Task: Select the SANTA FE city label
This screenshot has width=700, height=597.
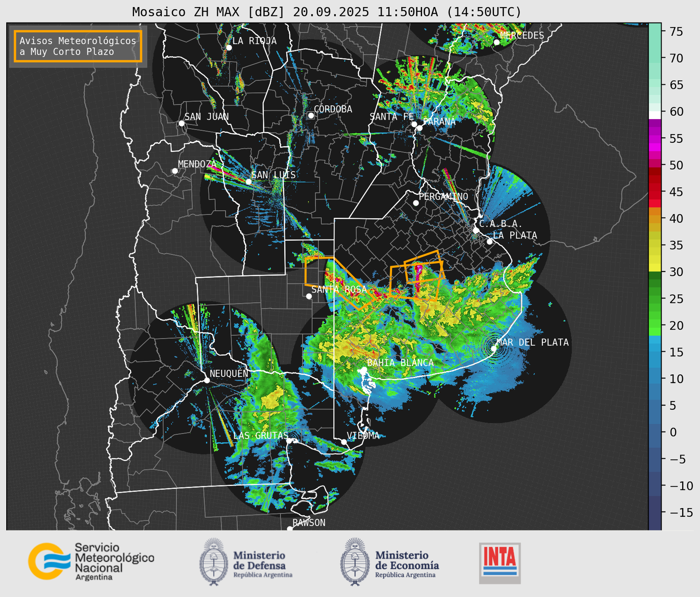Action: 392,117
